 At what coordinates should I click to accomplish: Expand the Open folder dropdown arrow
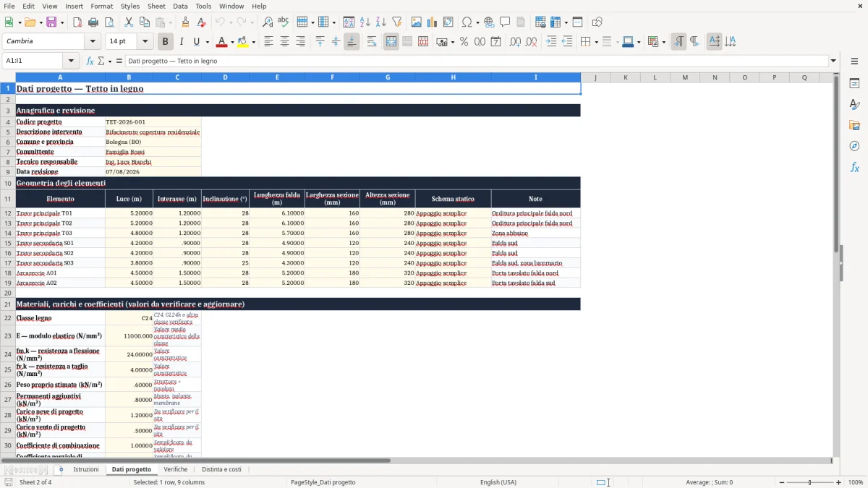pos(40,22)
